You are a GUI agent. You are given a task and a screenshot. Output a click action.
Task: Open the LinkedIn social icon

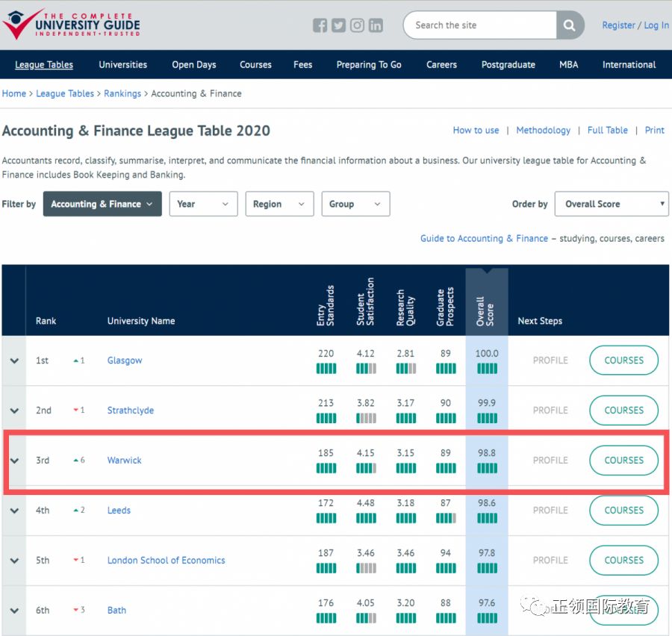point(376,25)
